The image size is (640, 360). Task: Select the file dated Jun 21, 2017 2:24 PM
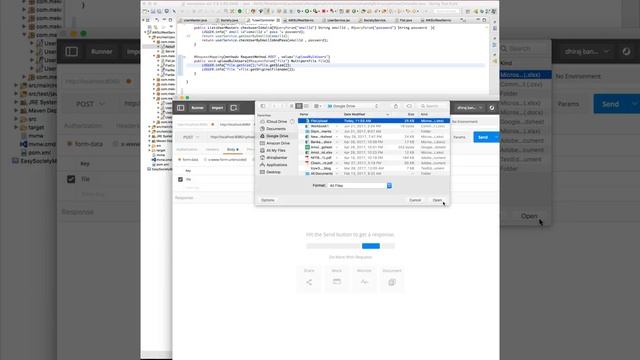tap(374, 126)
